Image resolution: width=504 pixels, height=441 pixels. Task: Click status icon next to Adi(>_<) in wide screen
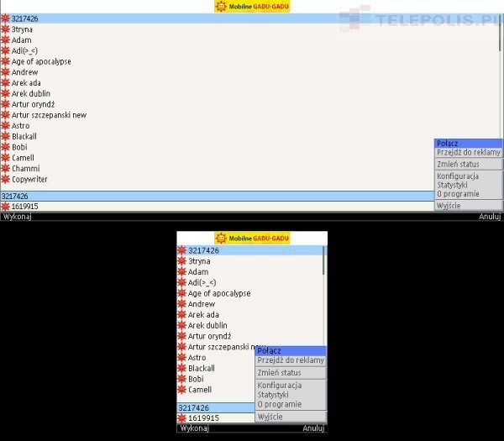click(x=6, y=50)
